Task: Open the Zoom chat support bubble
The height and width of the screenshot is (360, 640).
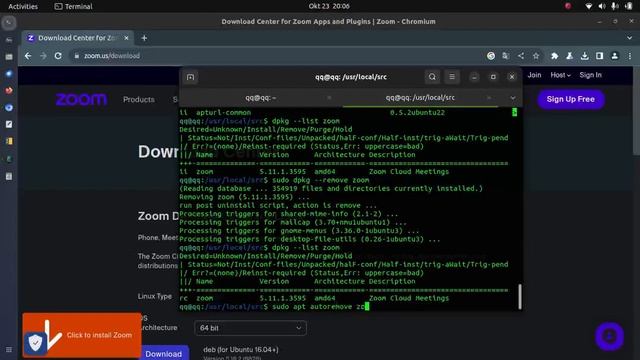Action: point(609,337)
